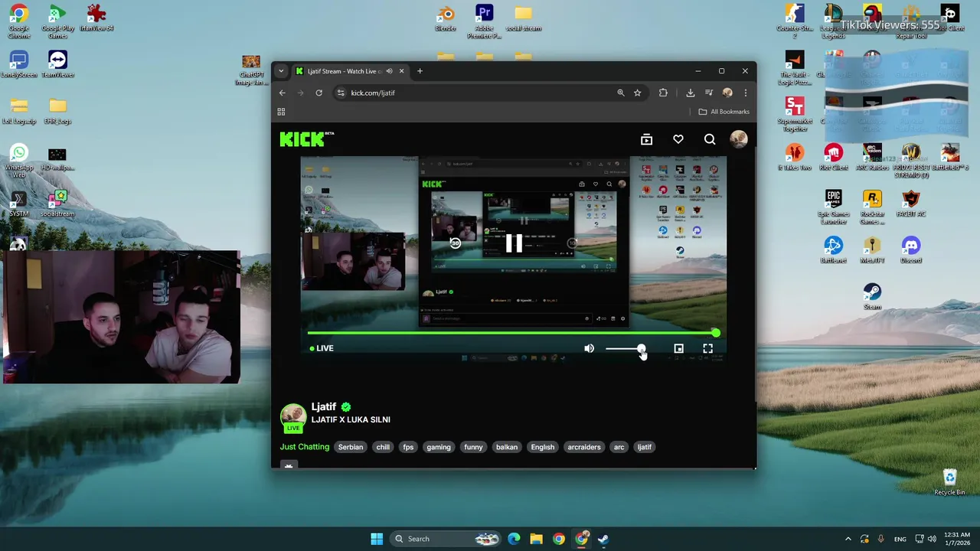Show hidden tray icons chevron
This screenshot has width=980, height=551.
tap(848, 539)
